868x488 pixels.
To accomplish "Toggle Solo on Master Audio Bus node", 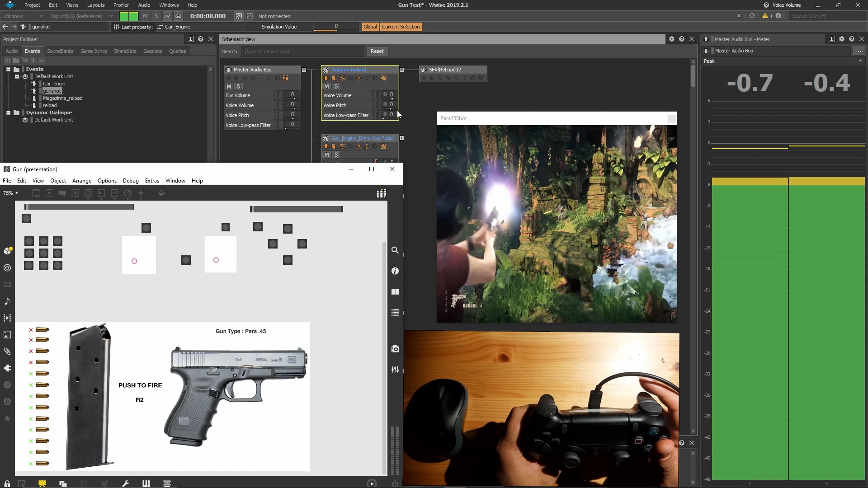I will (x=238, y=86).
